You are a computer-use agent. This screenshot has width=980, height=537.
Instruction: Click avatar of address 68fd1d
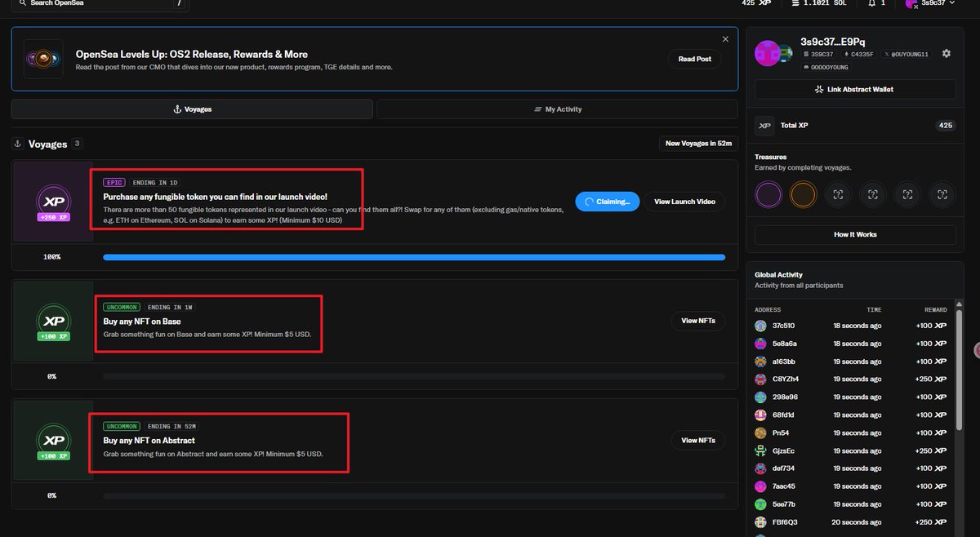[x=761, y=415]
